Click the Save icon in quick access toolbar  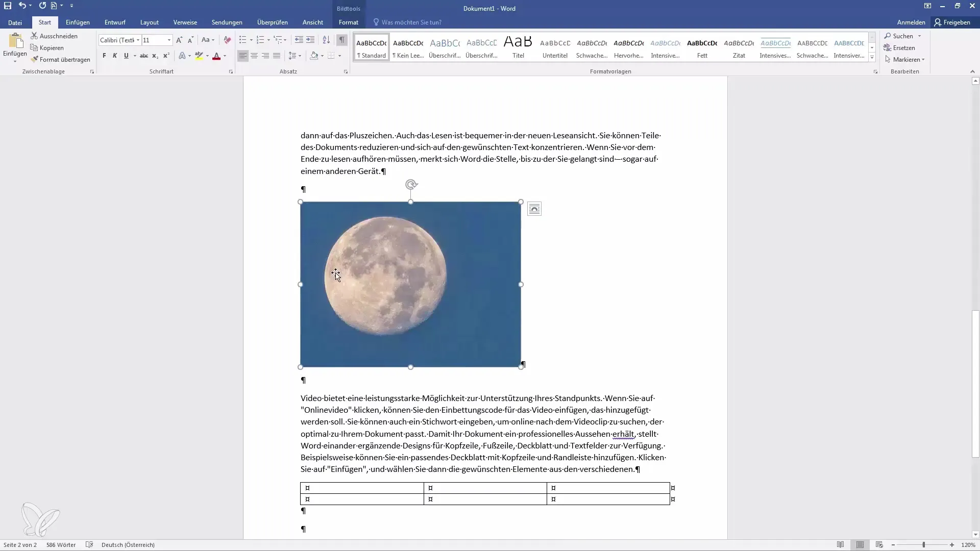click(8, 6)
